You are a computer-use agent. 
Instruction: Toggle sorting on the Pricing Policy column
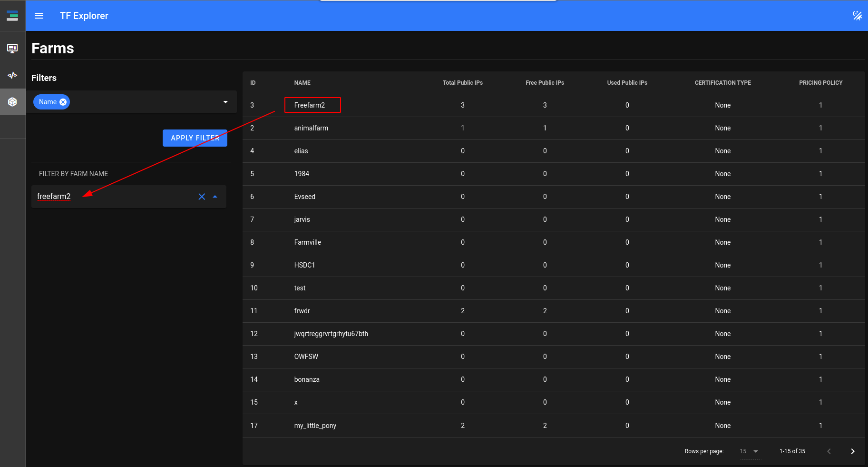(821, 82)
